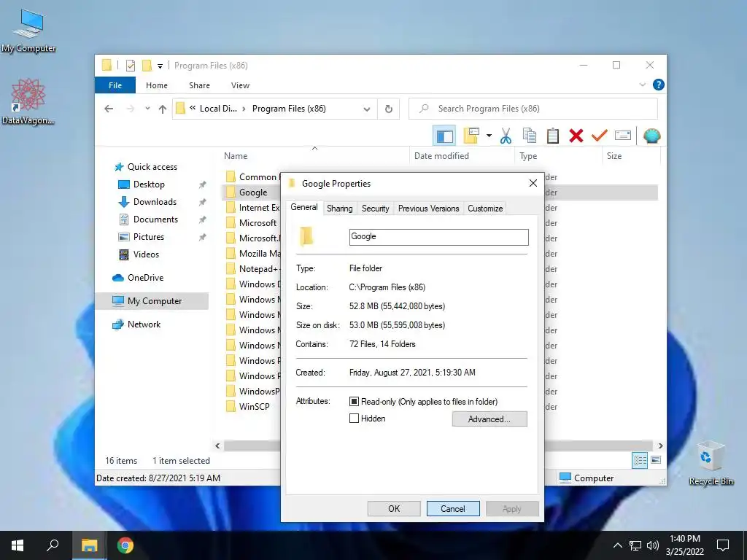Toggle the Read-only attribute checkbox
747x560 pixels.
[x=354, y=402]
